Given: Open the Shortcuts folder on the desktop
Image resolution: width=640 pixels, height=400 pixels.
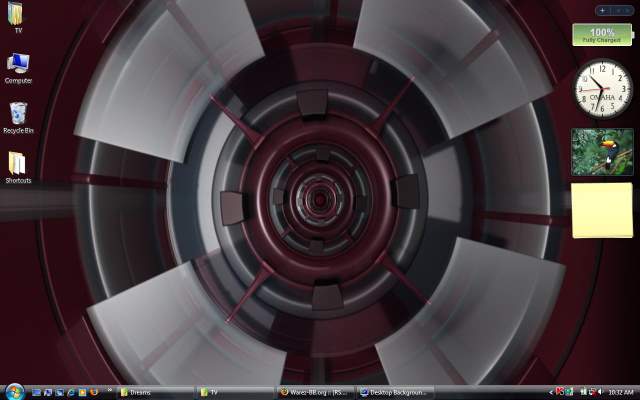Looking at the screenshot, I should (18, 167).
